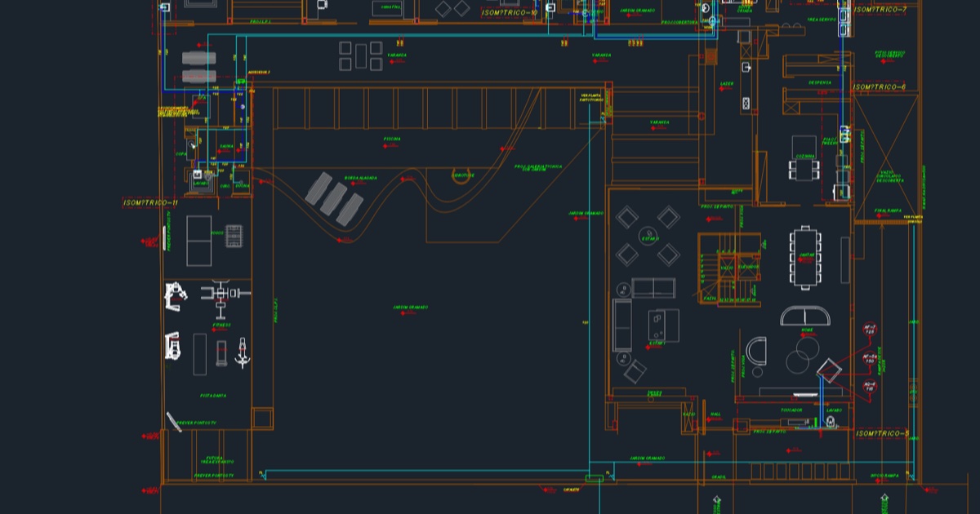Select the ISOM?TRICO-7 label
The height and width of the screenshot is (514, 980).
[880, 10]
